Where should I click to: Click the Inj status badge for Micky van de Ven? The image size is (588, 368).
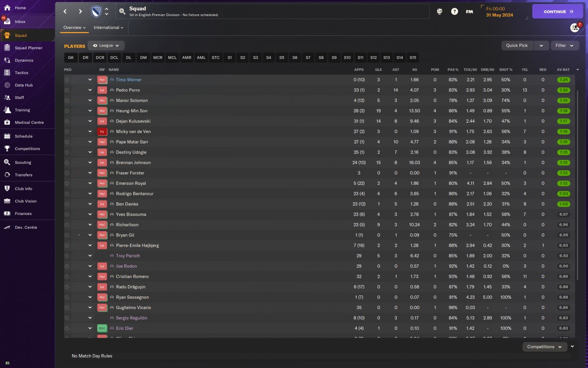click(x=102, y=132)
